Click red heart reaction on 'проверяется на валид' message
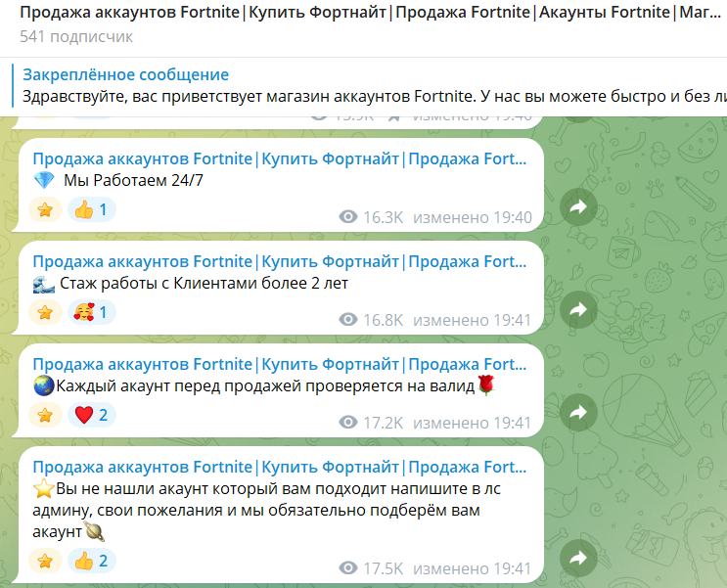The image size is (727, 588). pyautogui.click(x=91, y=415)
